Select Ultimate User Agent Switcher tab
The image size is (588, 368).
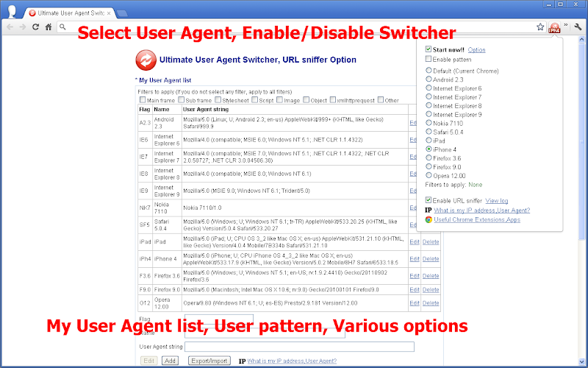pyautogui.click(x=69, y=13)
